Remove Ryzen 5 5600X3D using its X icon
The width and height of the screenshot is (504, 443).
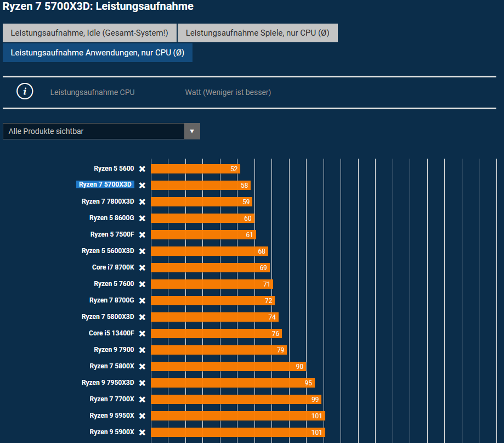[142, 251]
